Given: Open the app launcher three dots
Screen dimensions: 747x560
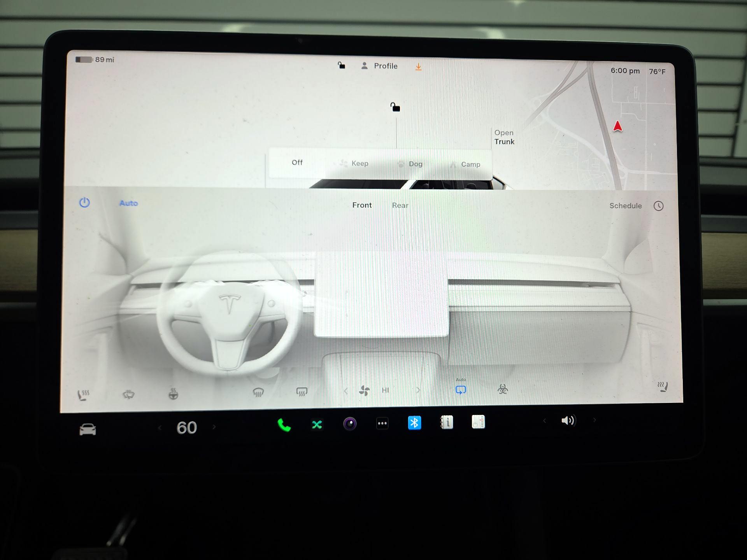Looking at the screenshot, I should coord(382,423).
